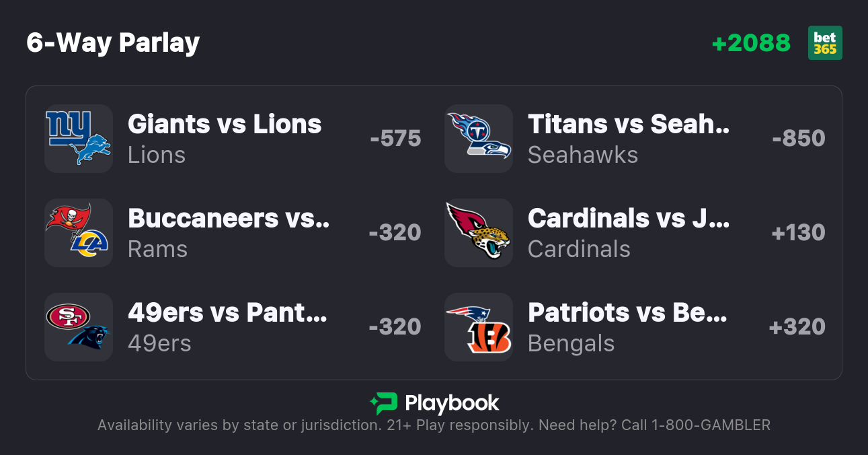The height and width of the screenshot is (455, 868).
Task: Click the 49ers vs Panthers team logos
Action: pos(79,327)
